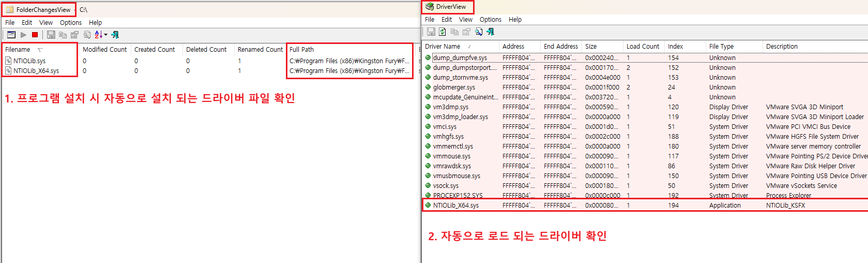Select NTIOLib.sys in the FolderChangesView list

(29, 61)
